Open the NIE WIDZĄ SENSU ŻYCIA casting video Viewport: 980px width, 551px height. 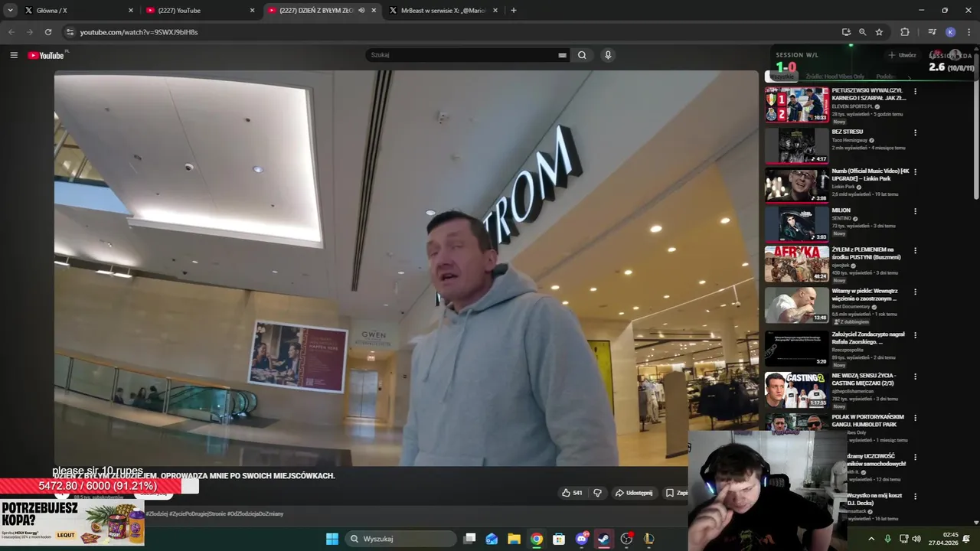pyautogui.click(x=797, y=390)
